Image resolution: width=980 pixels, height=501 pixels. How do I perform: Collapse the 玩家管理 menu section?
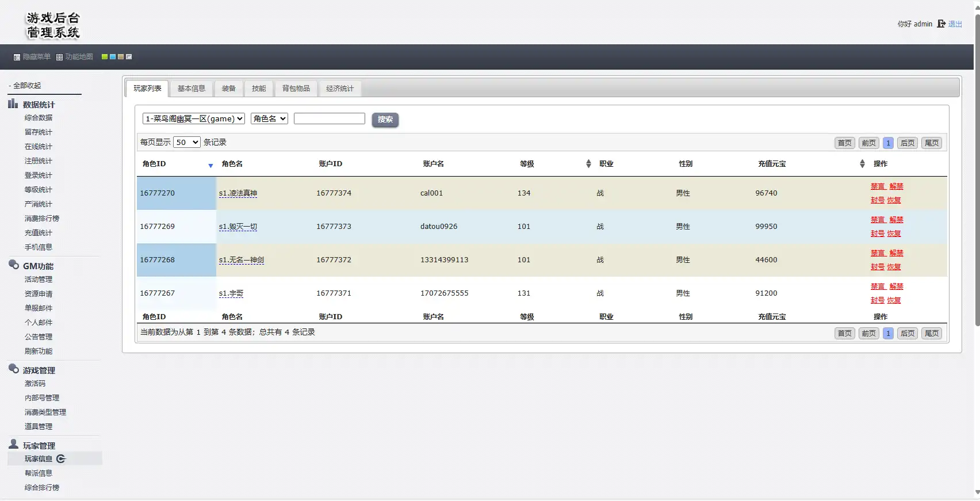pos(39,446)
